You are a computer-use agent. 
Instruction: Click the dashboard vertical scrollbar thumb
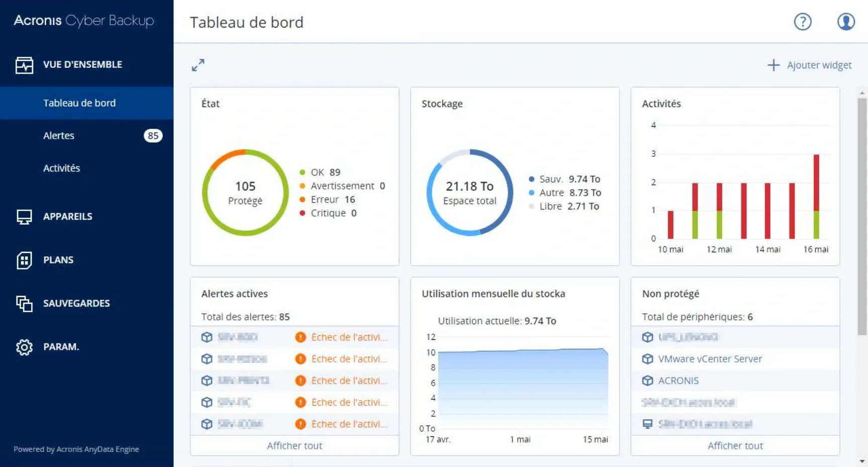pos(862,216)
